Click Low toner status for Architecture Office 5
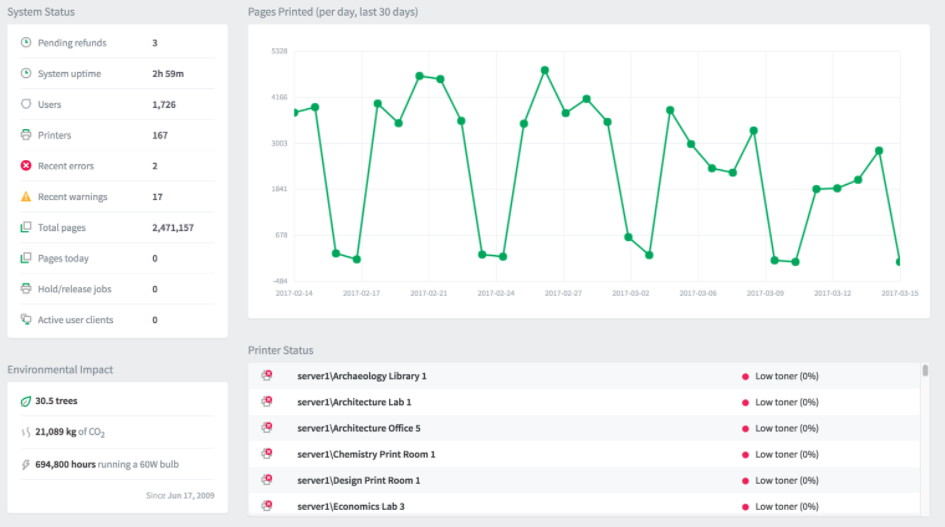Viewport: 945px width, 527px height. [x=786, y=428]
